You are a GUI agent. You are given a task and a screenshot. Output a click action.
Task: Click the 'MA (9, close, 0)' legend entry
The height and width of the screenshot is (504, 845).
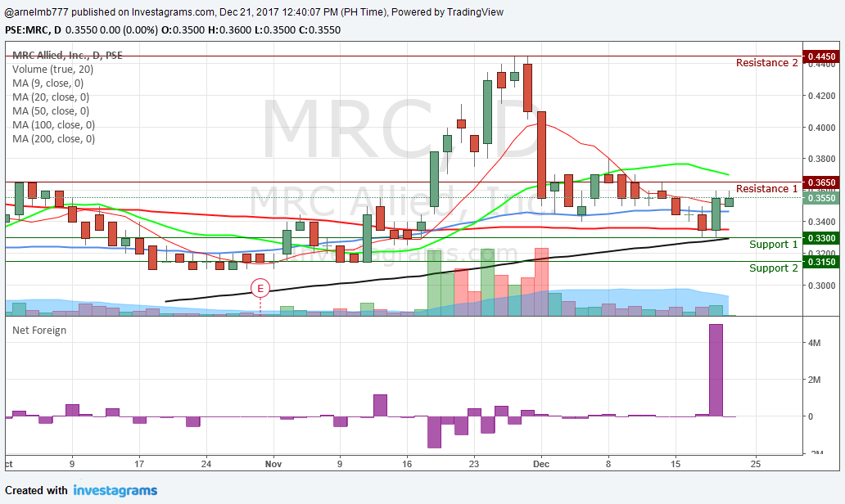point(48,83)
